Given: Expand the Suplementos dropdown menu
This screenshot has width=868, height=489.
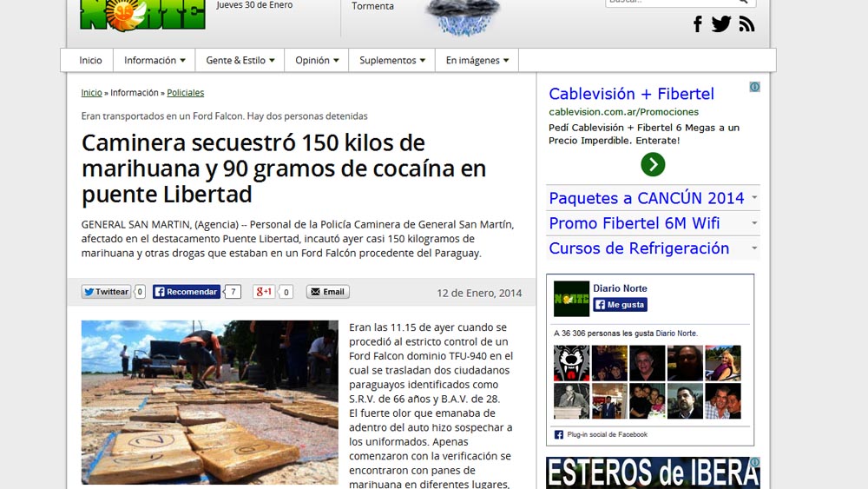Looking at the screenshot, I should (x=392, y=60).
